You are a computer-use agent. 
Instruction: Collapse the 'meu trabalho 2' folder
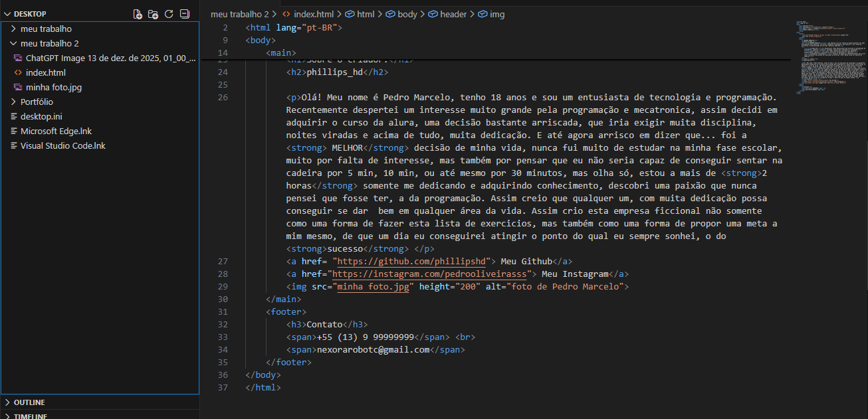tap(49, 43)
